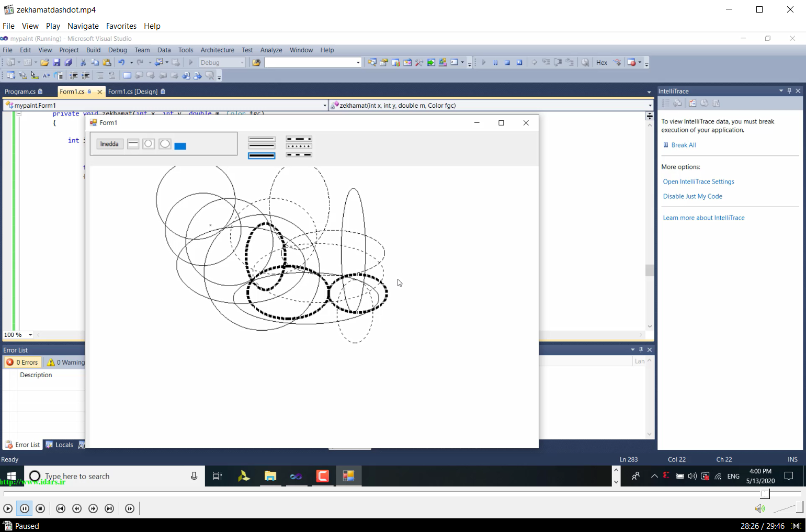Choose the thickest line width in Form1
Screen dimensions: 806x532
coord(262,155)
